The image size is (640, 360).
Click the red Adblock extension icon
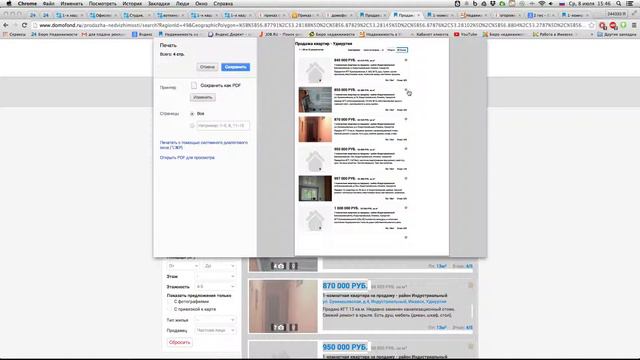613,26
